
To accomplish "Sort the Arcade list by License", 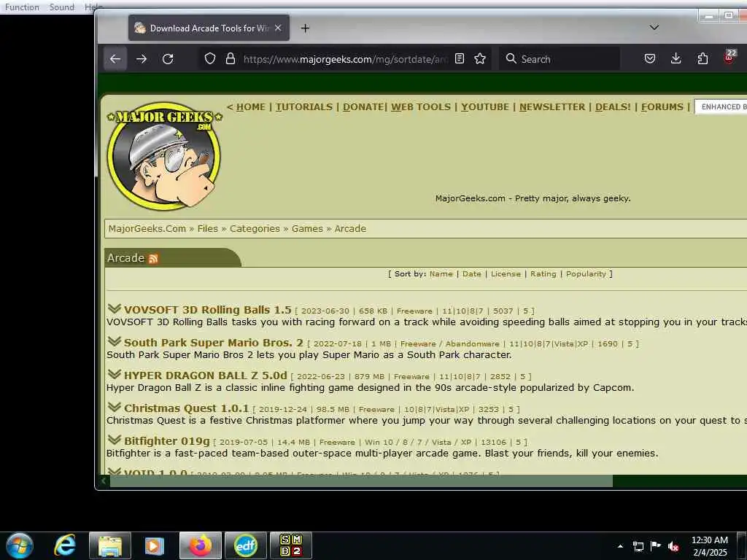I will 506,274.
